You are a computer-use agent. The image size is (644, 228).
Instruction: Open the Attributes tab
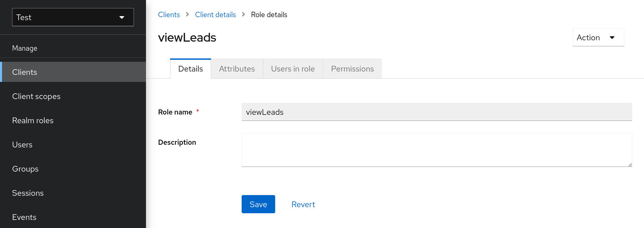tap(237, 69)
